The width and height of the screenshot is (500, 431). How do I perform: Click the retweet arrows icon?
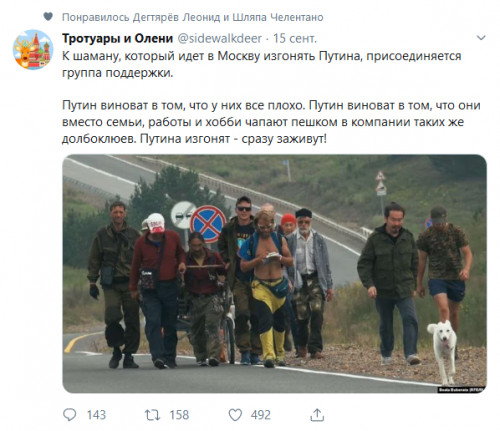click(152, 415)
